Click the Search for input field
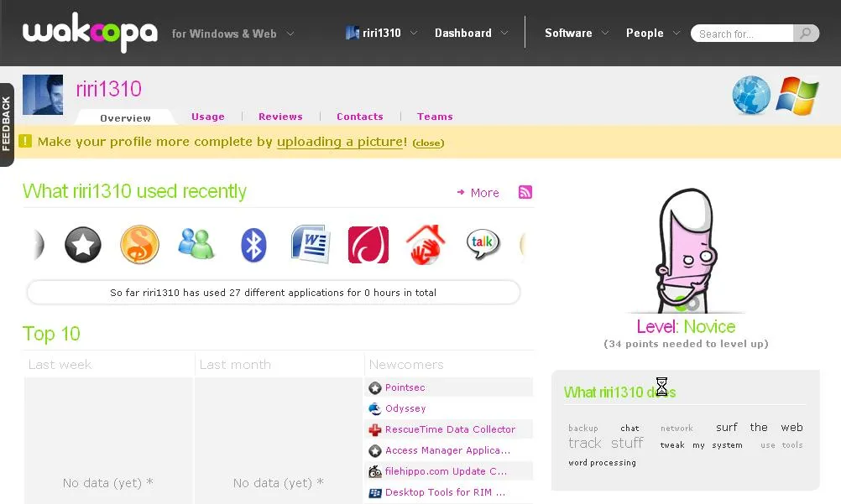 [742, 34]
